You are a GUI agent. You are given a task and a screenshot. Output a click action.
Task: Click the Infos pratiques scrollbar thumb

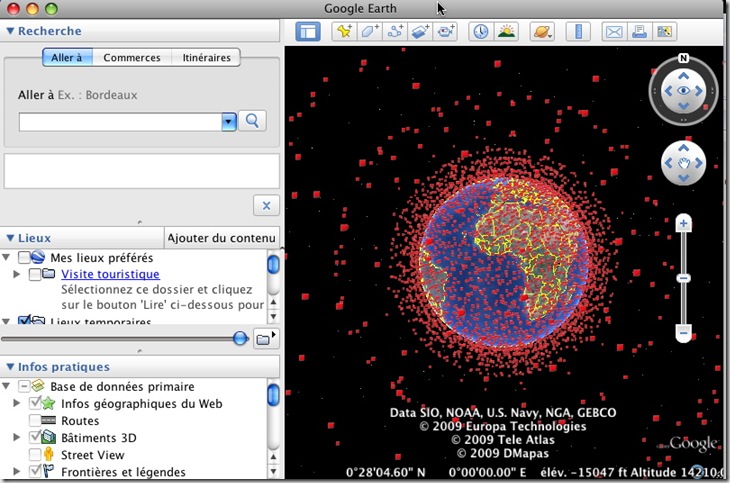(273, 395)
